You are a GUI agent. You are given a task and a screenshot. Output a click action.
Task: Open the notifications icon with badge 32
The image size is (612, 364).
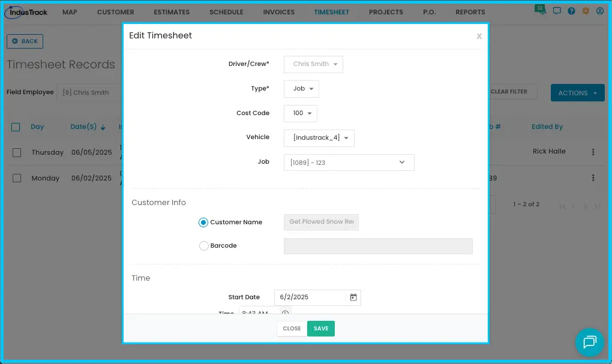540,10
